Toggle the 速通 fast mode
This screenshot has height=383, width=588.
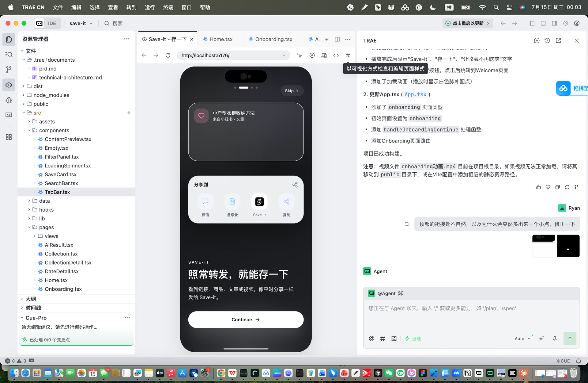[x=413, y=339]
